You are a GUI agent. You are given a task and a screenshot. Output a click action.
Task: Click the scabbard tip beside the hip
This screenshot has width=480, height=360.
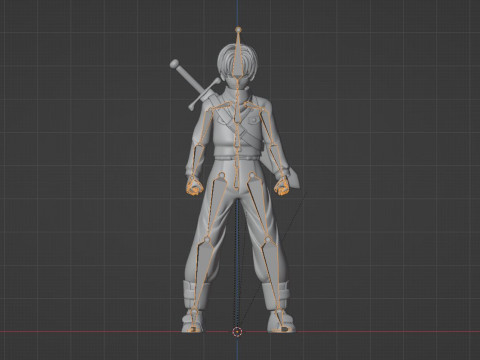click(294, 177)
